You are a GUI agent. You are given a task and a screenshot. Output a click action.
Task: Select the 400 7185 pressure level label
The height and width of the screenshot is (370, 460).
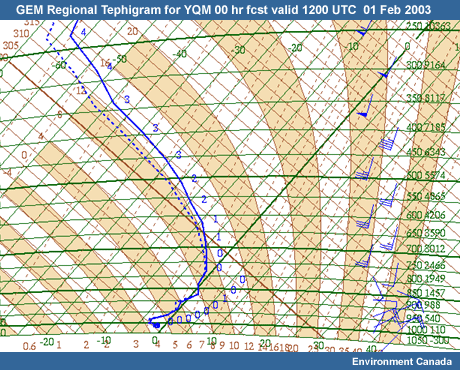(426, 127)
